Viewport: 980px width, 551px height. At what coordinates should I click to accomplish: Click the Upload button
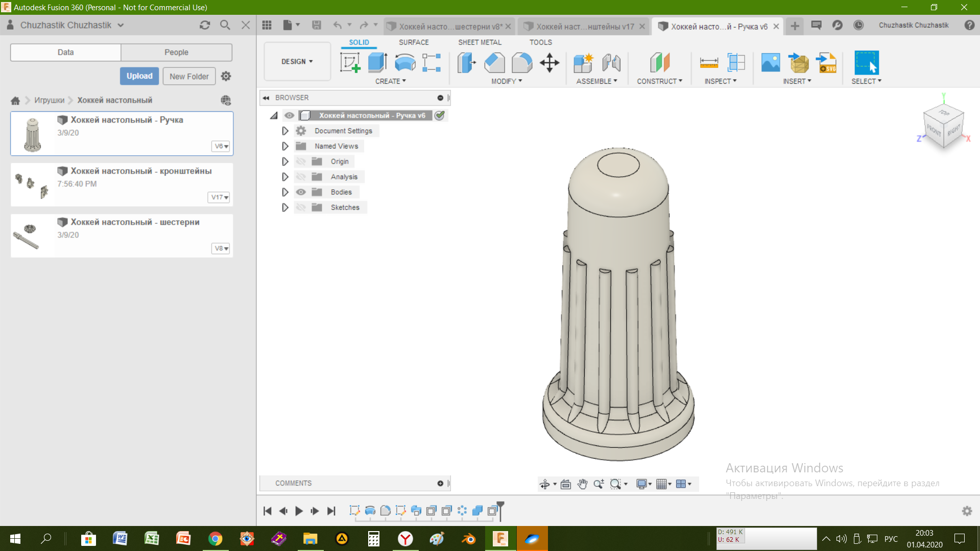pos(139,76)
